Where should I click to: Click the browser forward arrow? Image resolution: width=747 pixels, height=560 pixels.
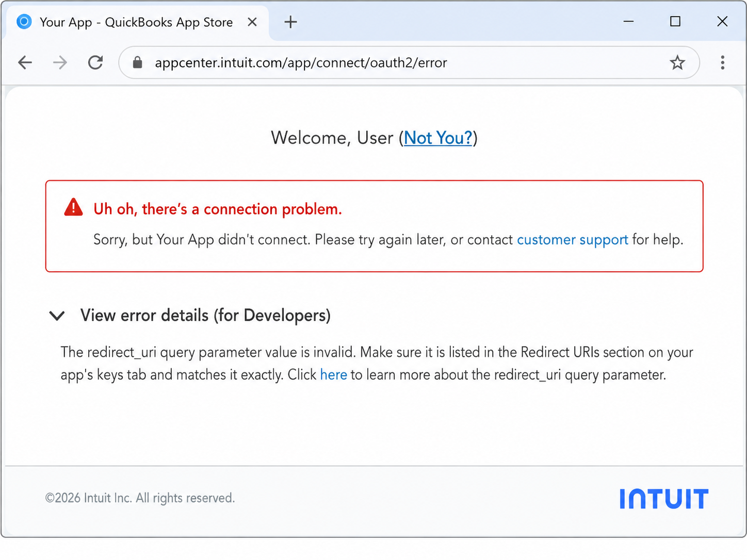tap(60, 63)
